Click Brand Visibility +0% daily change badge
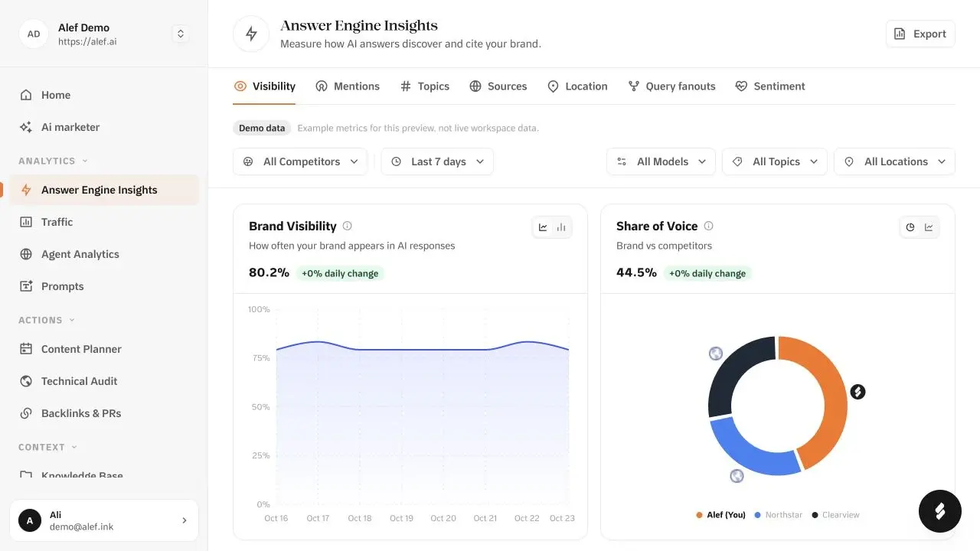This screenshot has width=980, height=551. [x=340, y=273]
